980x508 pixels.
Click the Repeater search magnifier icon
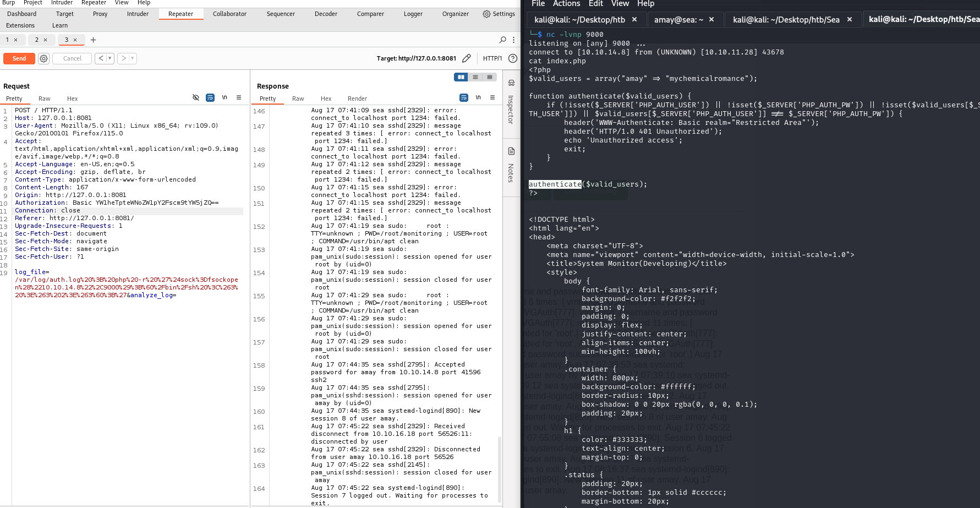click(502, 40)
